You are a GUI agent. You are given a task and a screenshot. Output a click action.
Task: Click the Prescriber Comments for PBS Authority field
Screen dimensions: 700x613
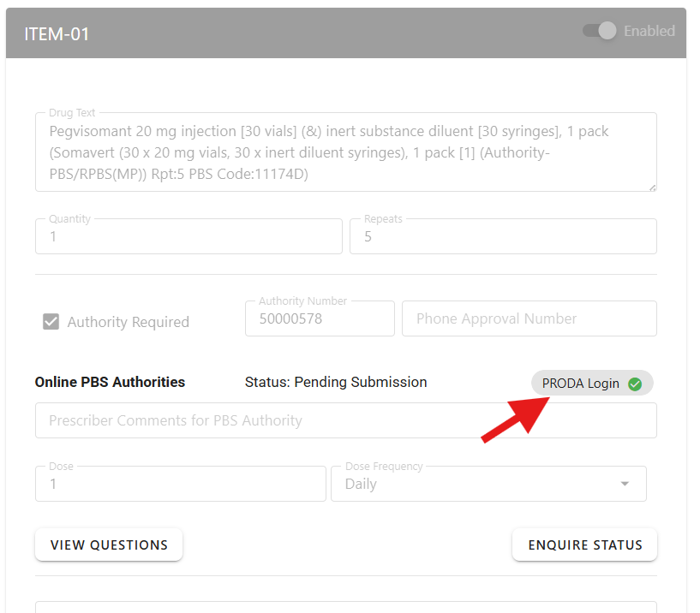click(345, 420)
